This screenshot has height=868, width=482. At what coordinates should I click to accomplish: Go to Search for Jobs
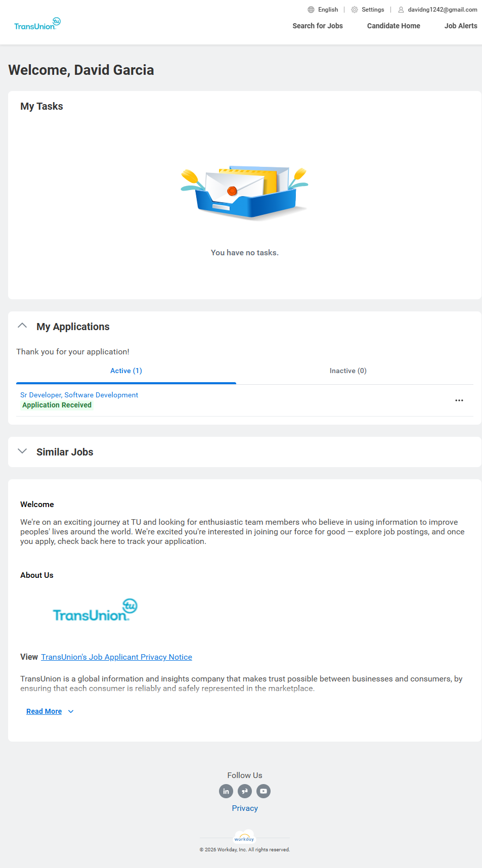click(318, 26)
